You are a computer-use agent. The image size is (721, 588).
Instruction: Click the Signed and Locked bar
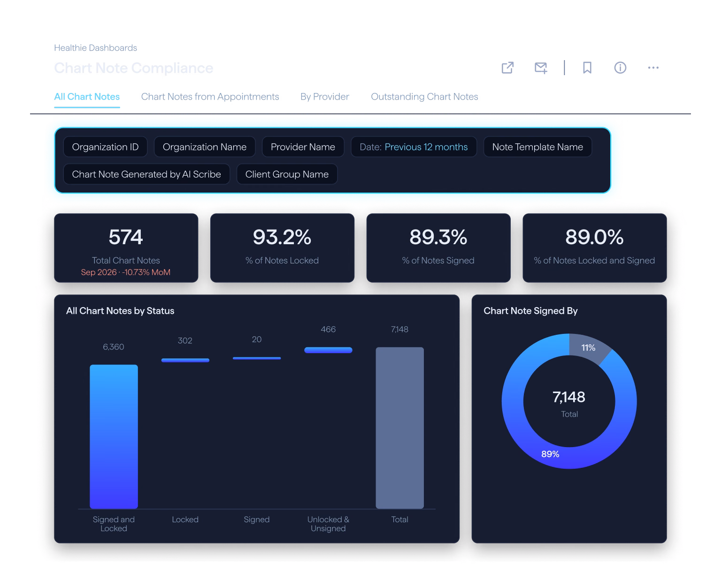point(114,437)
